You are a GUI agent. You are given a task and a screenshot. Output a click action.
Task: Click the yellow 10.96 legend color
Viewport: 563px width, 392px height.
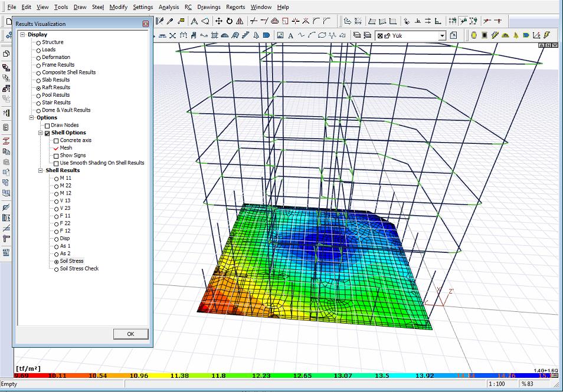139,375
